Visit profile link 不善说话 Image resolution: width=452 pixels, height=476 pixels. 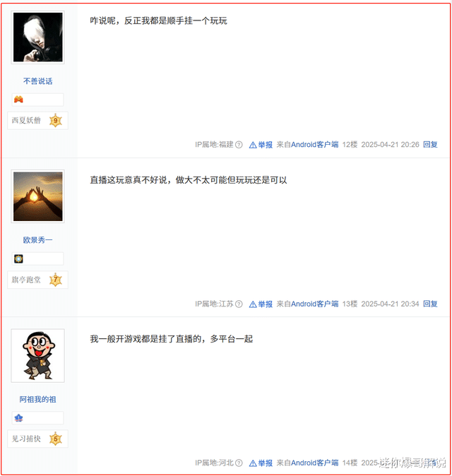tap(37, 81)
